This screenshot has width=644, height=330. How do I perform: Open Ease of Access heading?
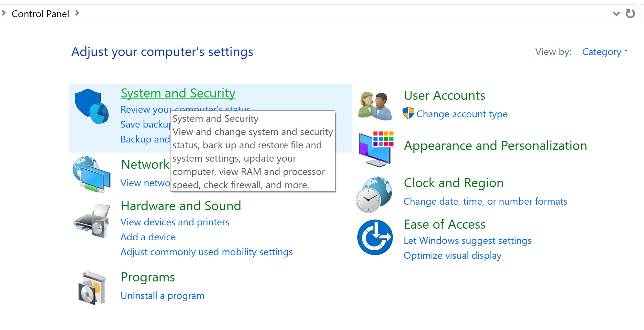tap(445, 224)
